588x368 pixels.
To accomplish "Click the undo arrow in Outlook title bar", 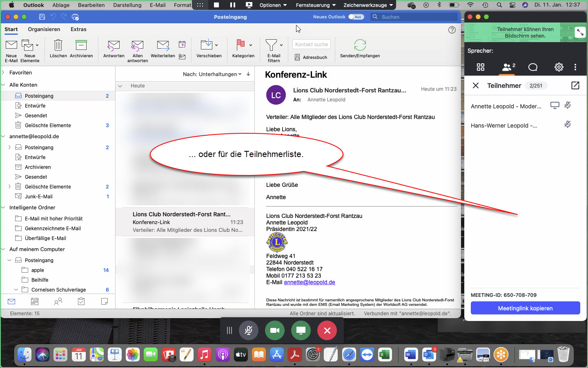I will point(53,17).
